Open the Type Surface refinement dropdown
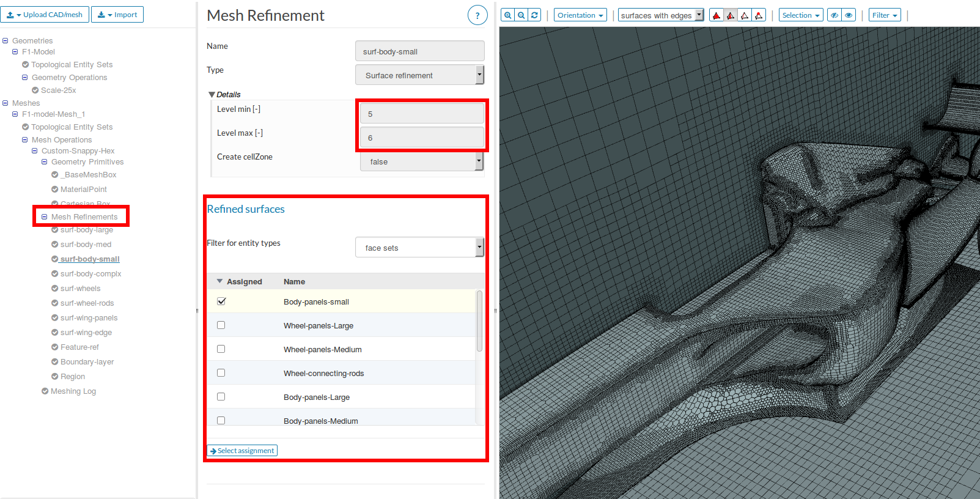This screenshot has width=980, height=499. pos(419,75)
